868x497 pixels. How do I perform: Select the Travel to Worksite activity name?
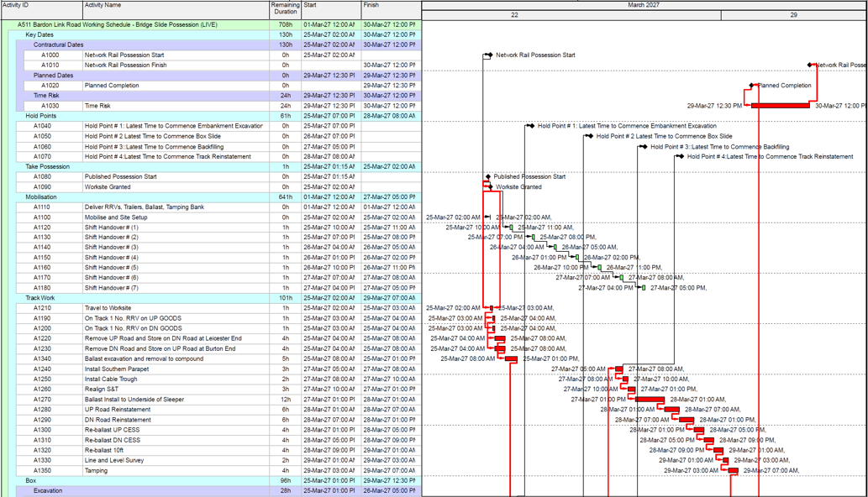click(108, 308)
